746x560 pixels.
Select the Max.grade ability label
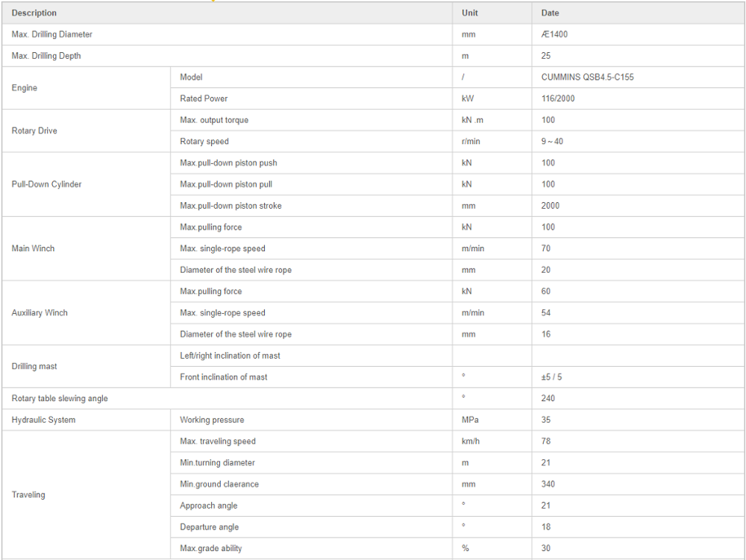point(210,548)
